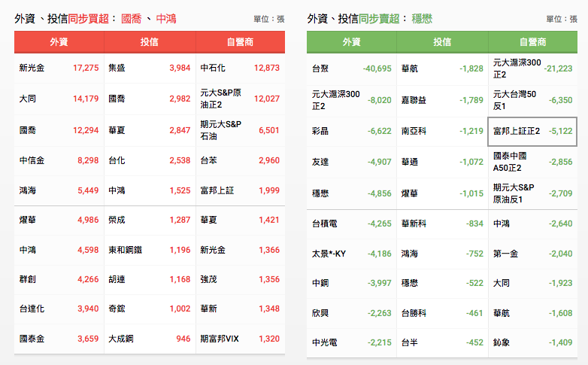The height and width of the screenshot is (365, 588).
Task: Open 國喬 link in the red title
Action: click(x=132, y=19)
